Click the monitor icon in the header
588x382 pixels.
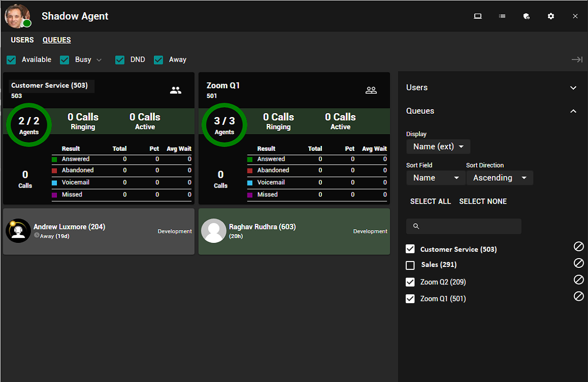click(478, 16)
